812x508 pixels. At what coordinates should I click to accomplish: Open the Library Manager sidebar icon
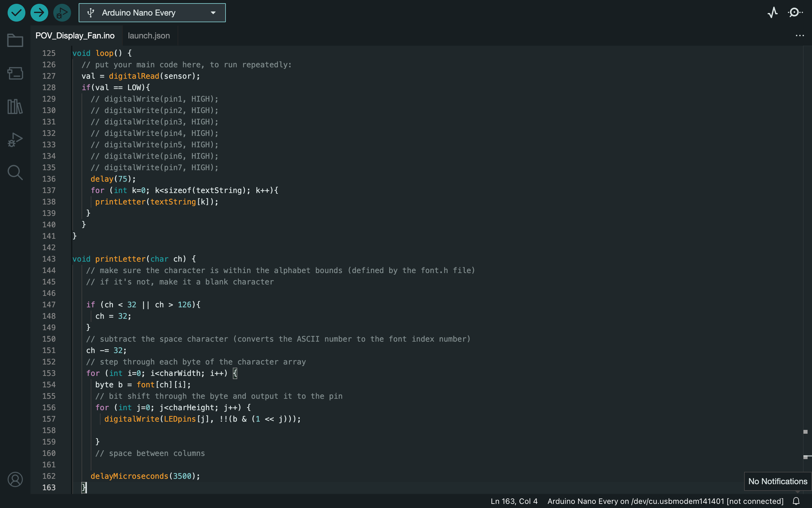(15, 106)
